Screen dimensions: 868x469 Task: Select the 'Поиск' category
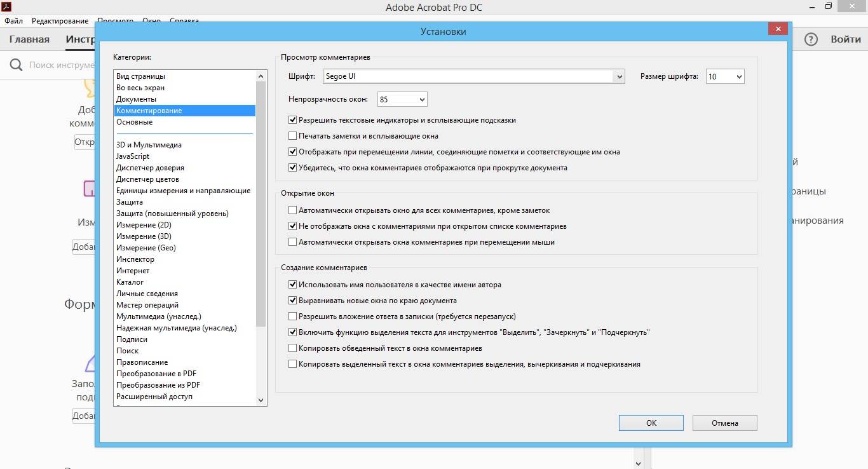click(184, 351)
